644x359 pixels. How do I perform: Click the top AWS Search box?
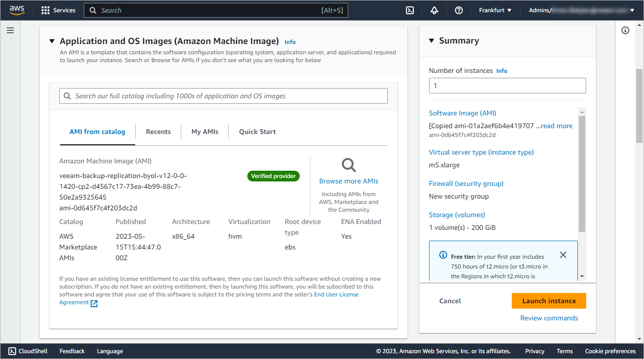pyautogui.click(x=216, y=10)
